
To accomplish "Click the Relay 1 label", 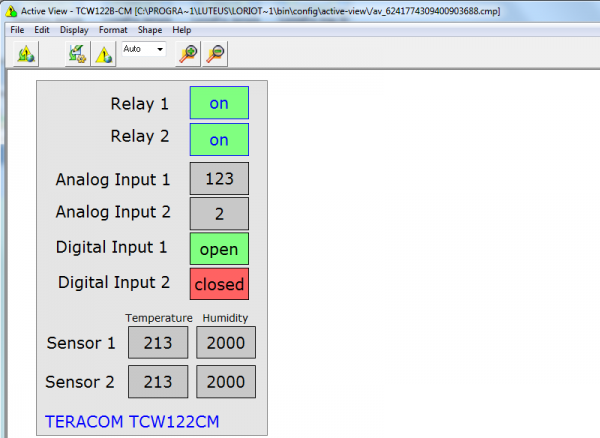I will click(140, 104).
